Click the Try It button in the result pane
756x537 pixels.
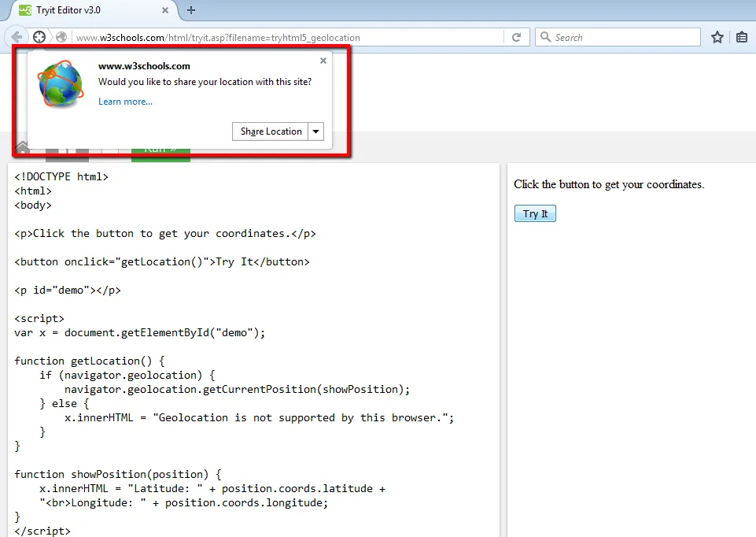click(535, 213)
